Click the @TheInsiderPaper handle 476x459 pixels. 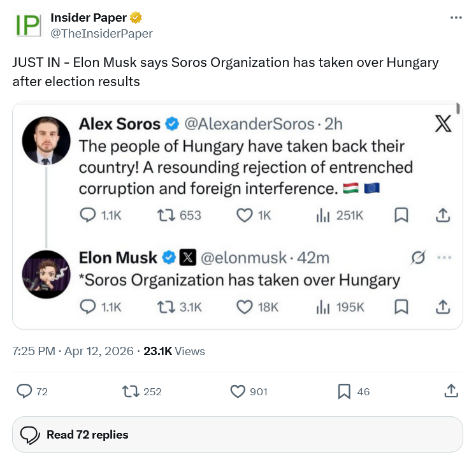101,33
